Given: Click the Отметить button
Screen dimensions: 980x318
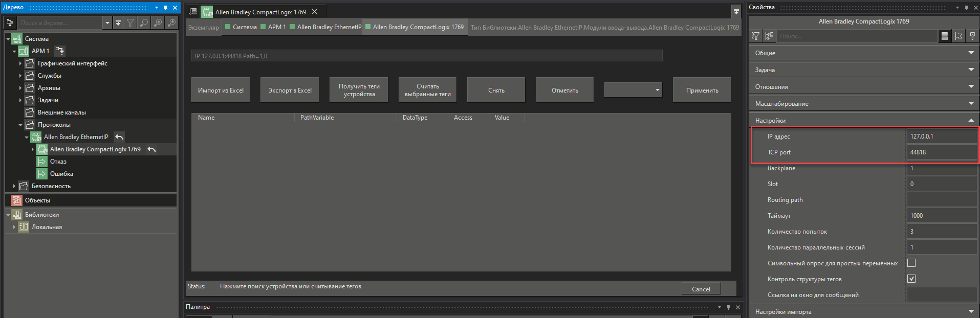Looking at the screenshot, I should (x=564, y=90).
